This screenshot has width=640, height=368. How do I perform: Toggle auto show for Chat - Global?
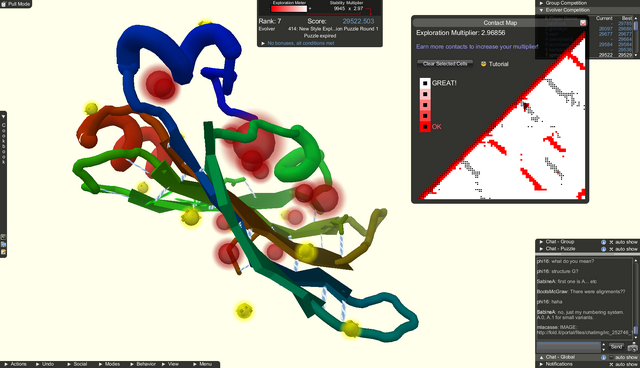(x=611, y=357)
